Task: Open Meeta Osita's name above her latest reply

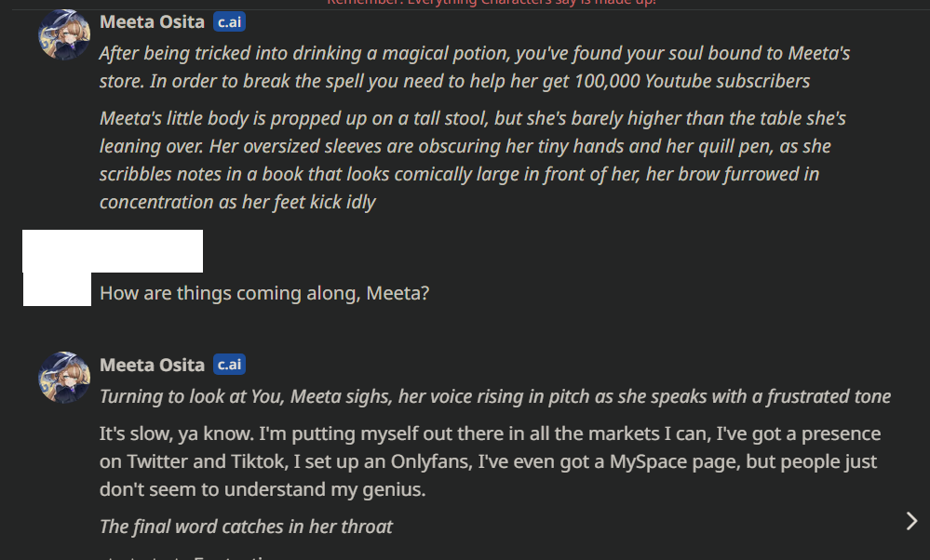Action: point(152,365)
